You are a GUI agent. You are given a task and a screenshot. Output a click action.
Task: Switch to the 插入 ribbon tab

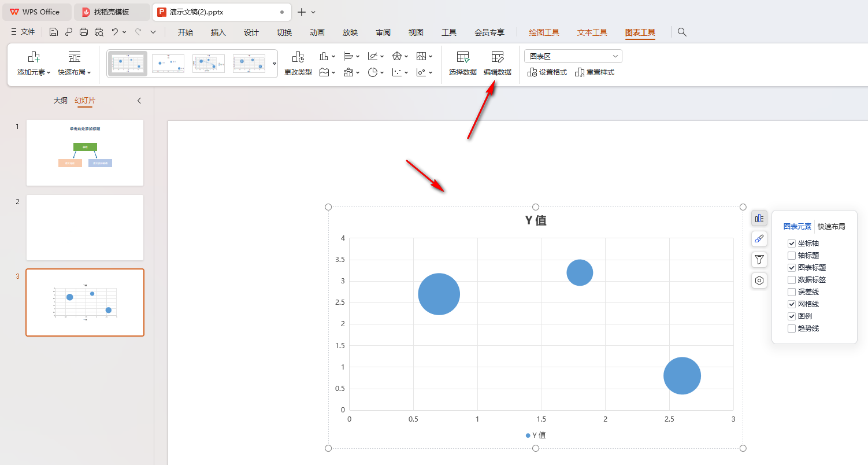click(218, 32)
